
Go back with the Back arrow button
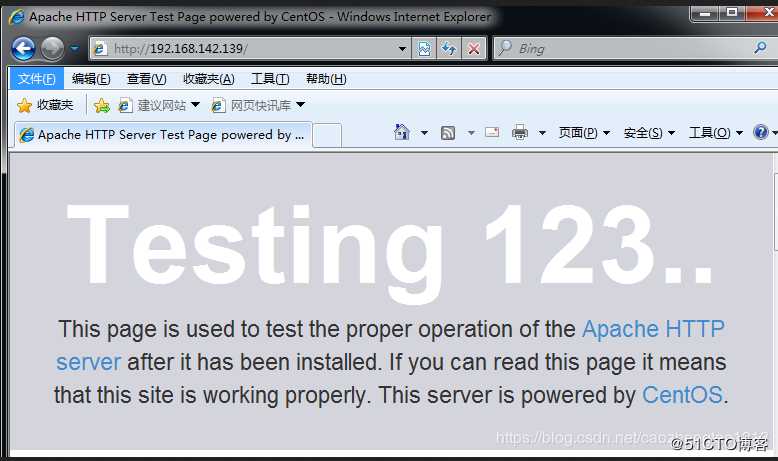tap(23, 49)
